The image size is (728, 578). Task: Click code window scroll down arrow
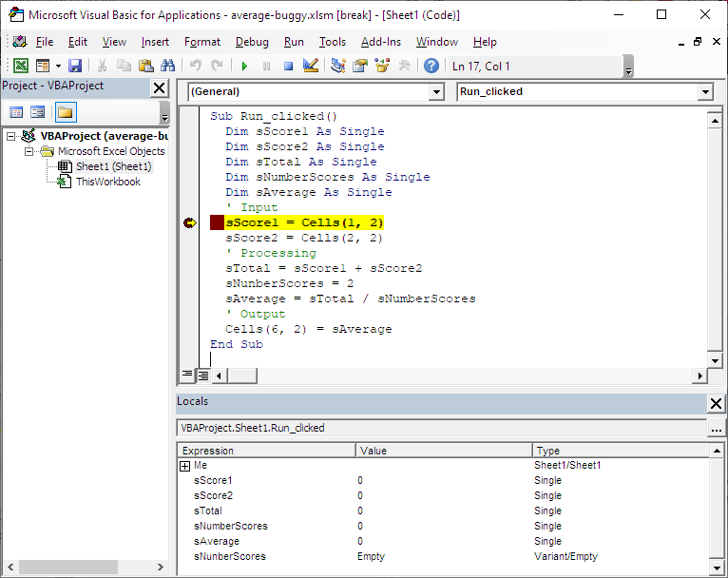click(715, 360)
